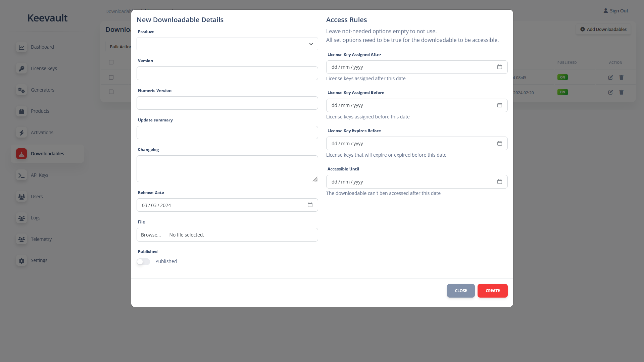
Task: Open calendar for License Key Assigned Before
Action: click(499, 105)
